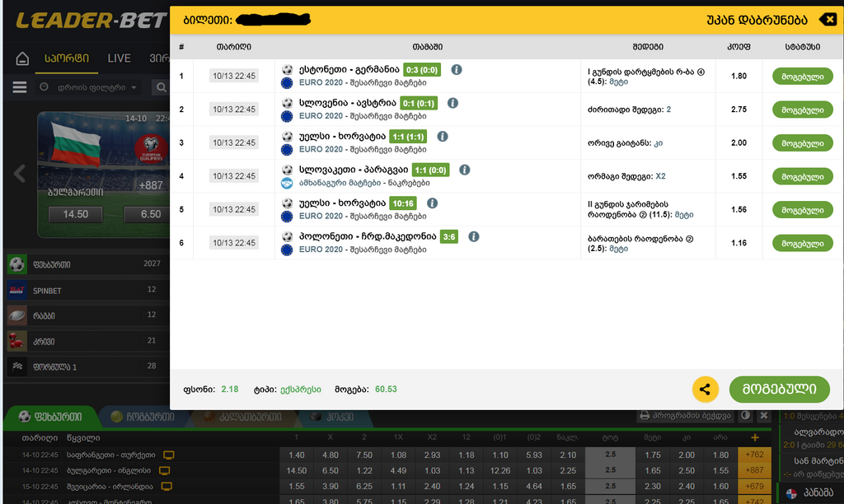Open the hamburger menu icon
Image resolution: width=844 pixels, height=504 pixels.
click(20, 87)
